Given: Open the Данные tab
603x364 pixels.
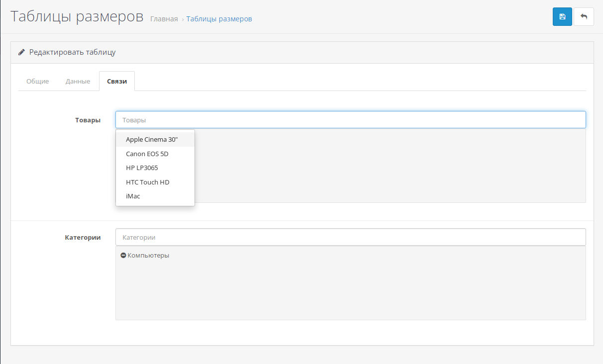Looking at the screenshot, I should point(78,81).
